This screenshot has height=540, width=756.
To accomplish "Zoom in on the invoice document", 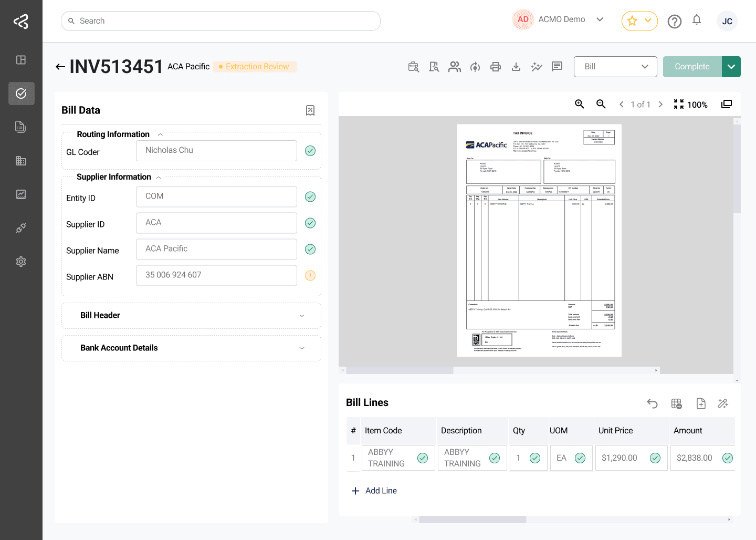I will point(580,104).
